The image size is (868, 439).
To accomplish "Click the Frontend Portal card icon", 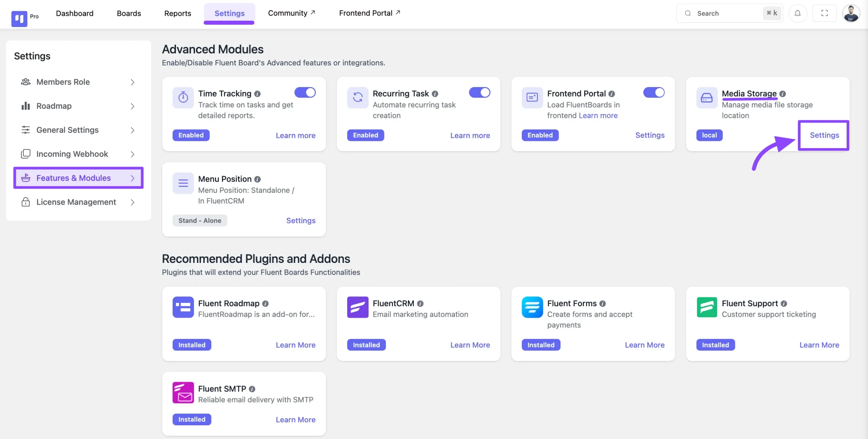I will pyautogui.click(x=532, y=98).
